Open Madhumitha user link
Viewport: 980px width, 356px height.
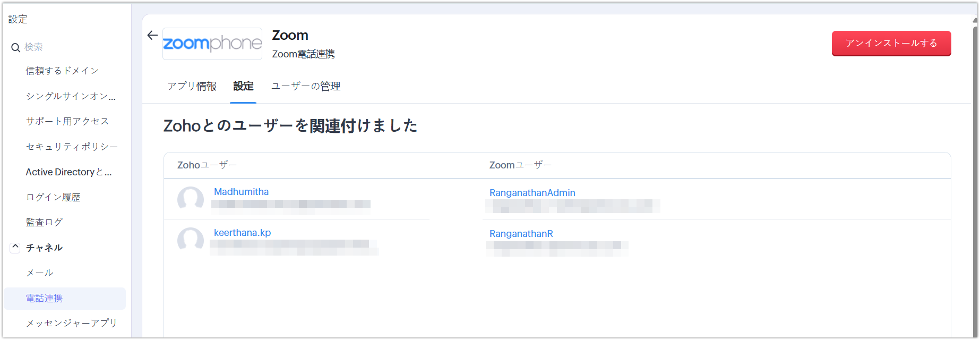click(x=241, y=192)
